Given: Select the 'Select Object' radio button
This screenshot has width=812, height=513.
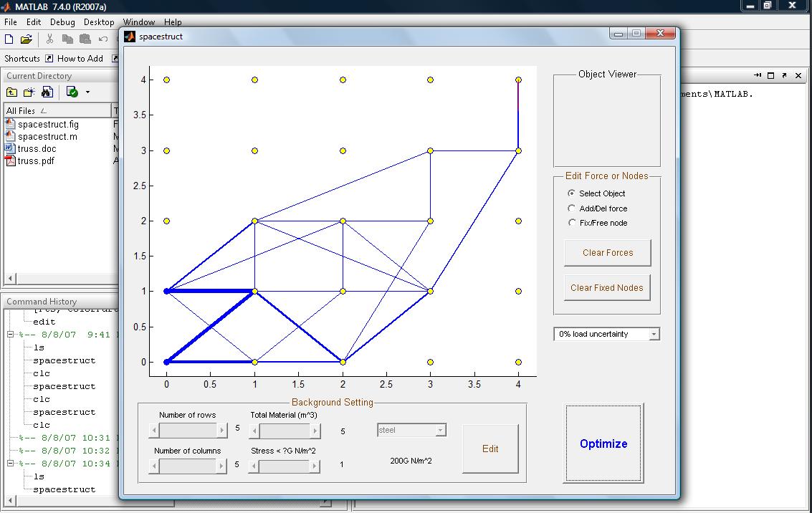Looking at the screenshot, I should [571, 193].
